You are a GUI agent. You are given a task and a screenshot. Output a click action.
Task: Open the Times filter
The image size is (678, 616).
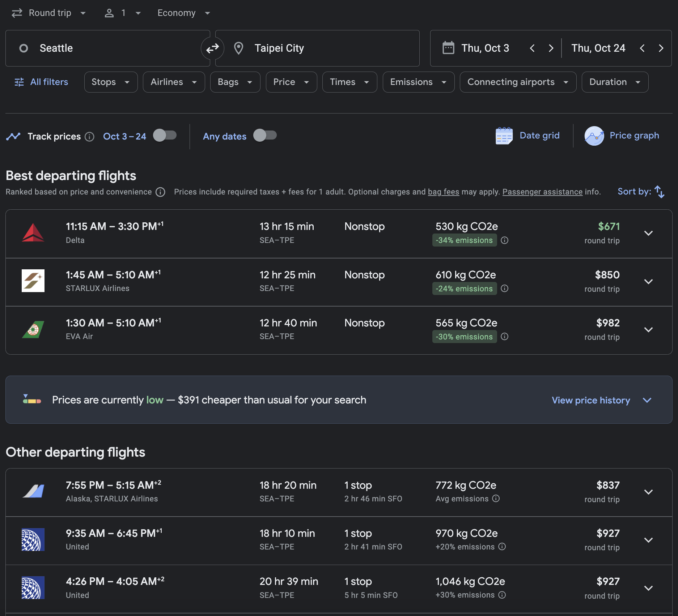coord(349,82)
